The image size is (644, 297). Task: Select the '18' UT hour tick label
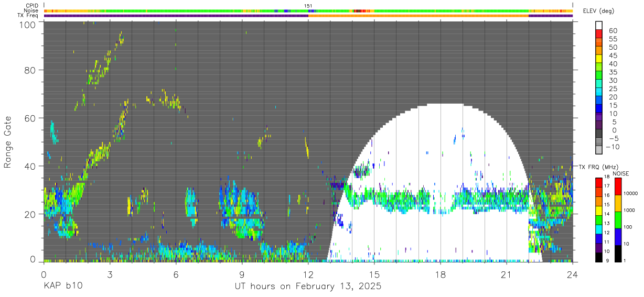click(441, 274)
